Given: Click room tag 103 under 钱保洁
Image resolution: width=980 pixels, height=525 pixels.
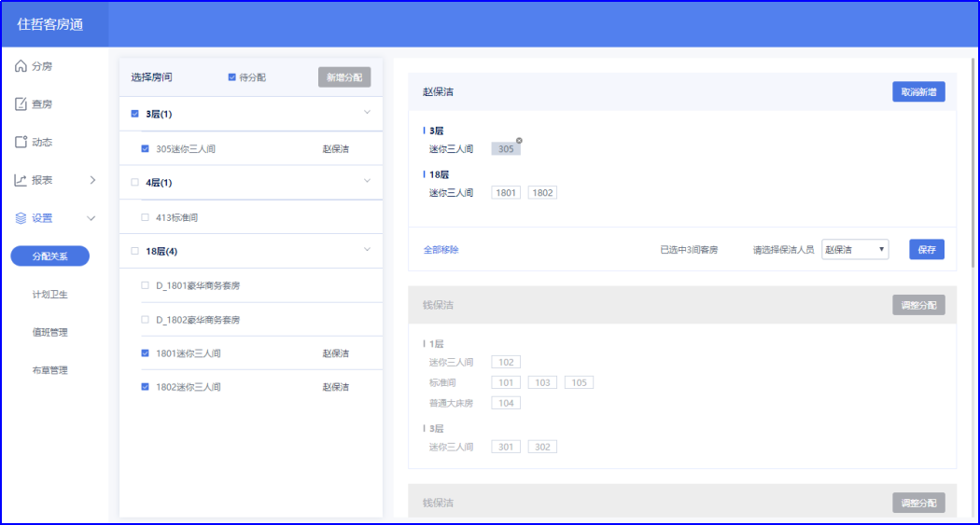Looking at the screenshot, I should coord(542,382).
